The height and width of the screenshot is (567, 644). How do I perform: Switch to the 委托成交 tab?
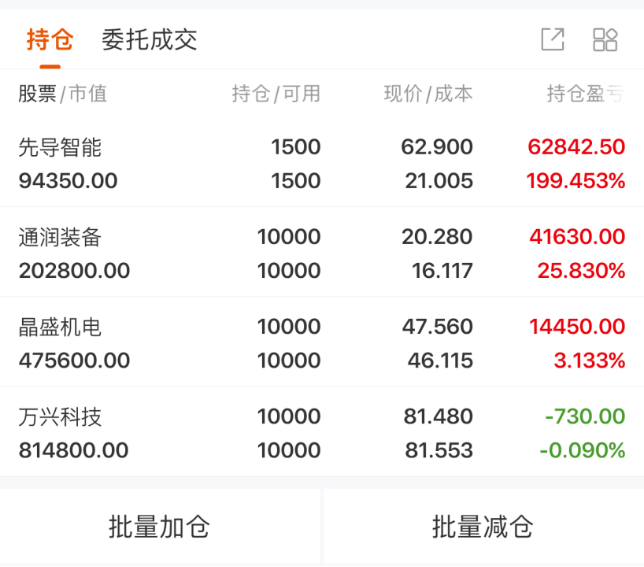click(x=150, y=39)
